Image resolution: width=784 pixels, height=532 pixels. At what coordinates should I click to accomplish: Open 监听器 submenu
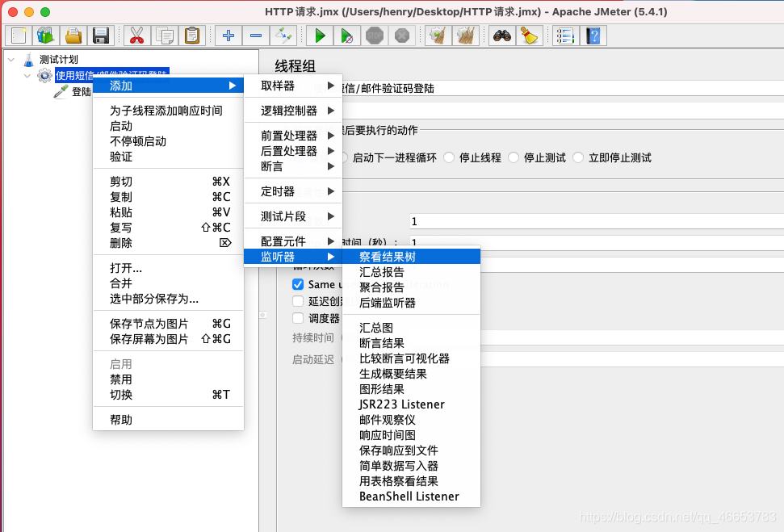(x=293, y=257)
